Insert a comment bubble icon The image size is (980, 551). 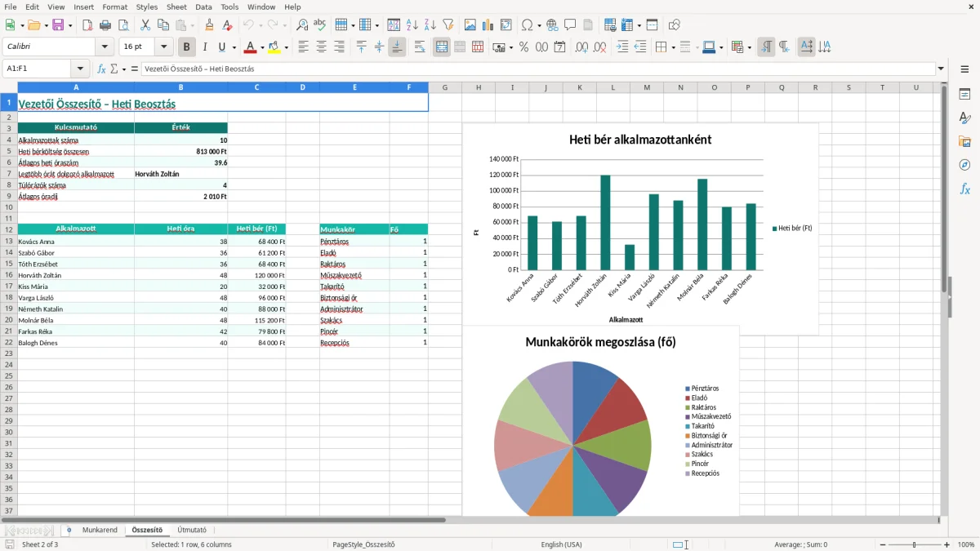click(x=570, y=25)
